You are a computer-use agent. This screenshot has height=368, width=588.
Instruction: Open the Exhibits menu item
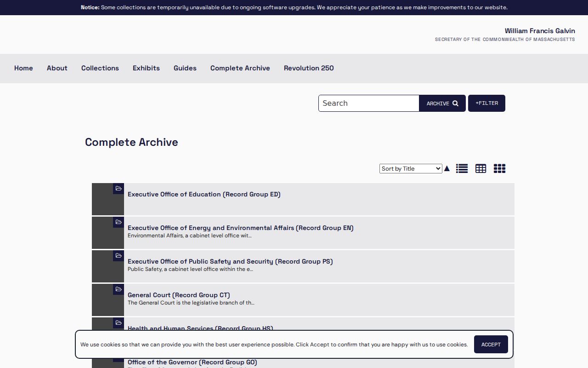146,68
